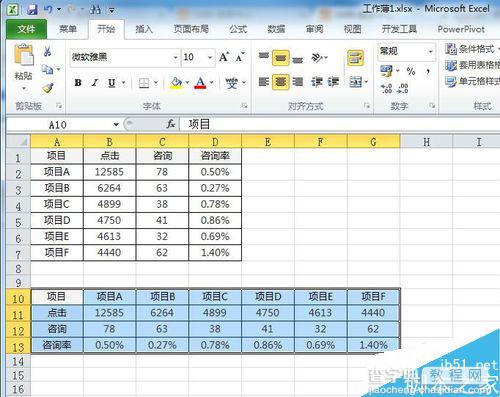Switch to the 公式 Formulas tab
500x397 pixels.
tap(238, 29)
